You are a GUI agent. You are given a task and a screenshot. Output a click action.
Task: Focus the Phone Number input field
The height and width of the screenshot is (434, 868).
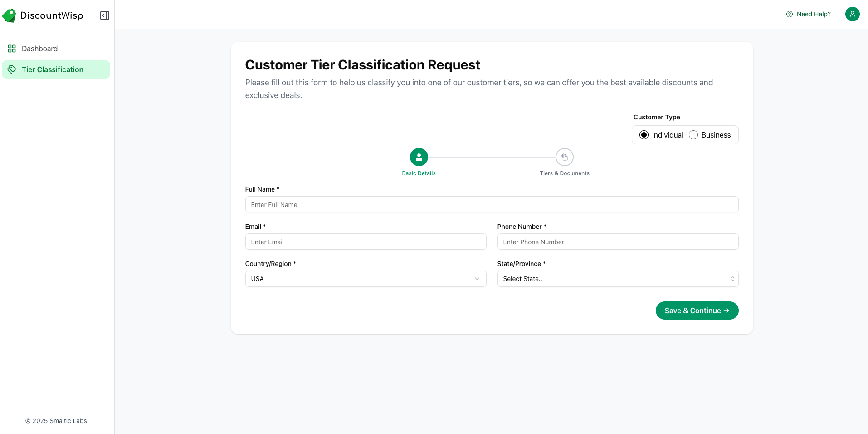[618, 242]
